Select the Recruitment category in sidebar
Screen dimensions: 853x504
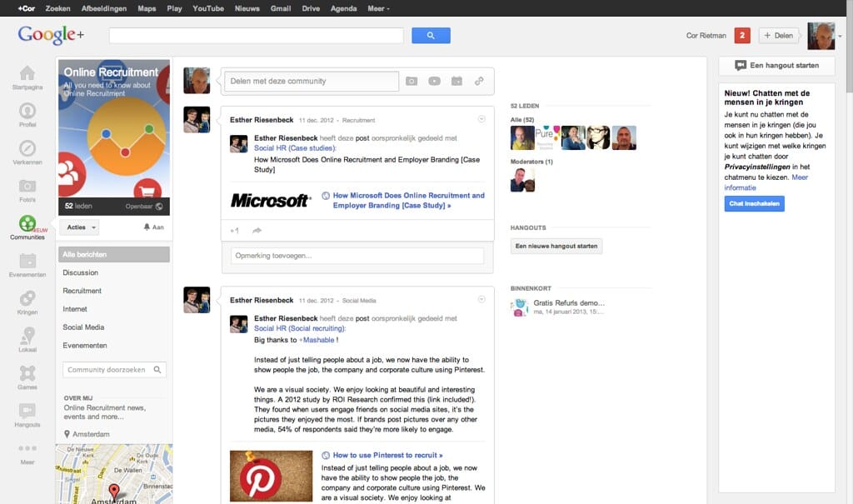82,291
